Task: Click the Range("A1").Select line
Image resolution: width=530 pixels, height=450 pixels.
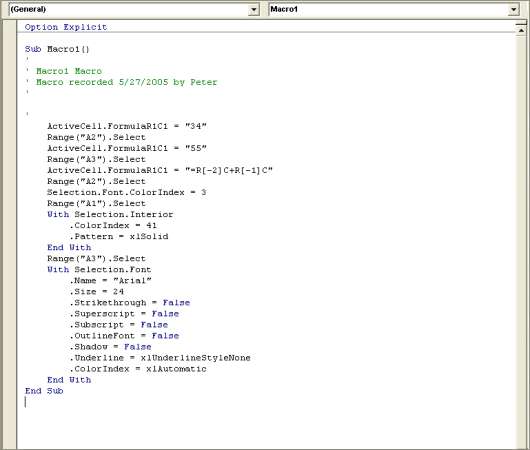Action: click(96, 204)
